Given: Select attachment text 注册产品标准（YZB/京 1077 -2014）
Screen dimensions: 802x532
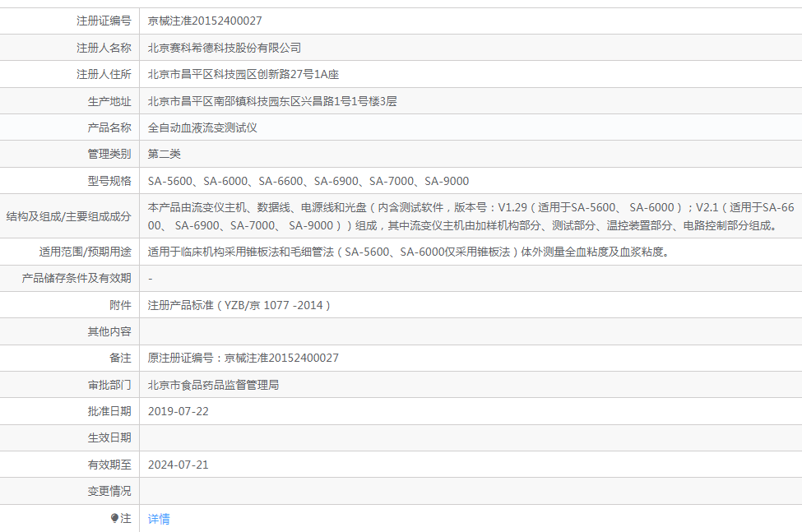Looking at the screenshot, I should pyautogui.click(x=240, y=305).
